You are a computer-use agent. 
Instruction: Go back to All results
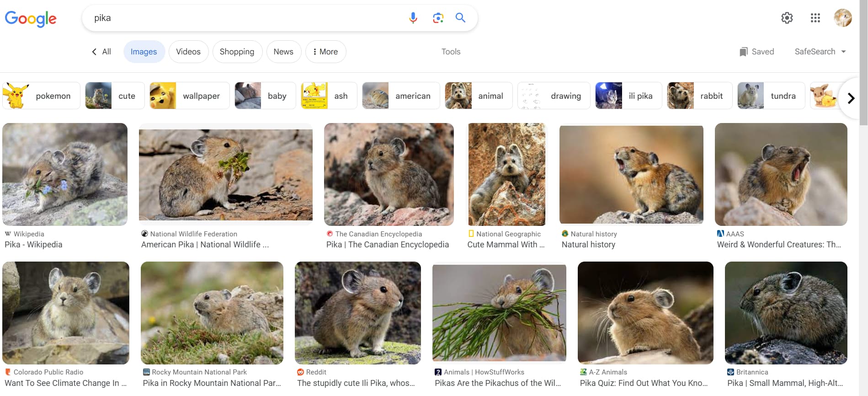click(101, 52)
